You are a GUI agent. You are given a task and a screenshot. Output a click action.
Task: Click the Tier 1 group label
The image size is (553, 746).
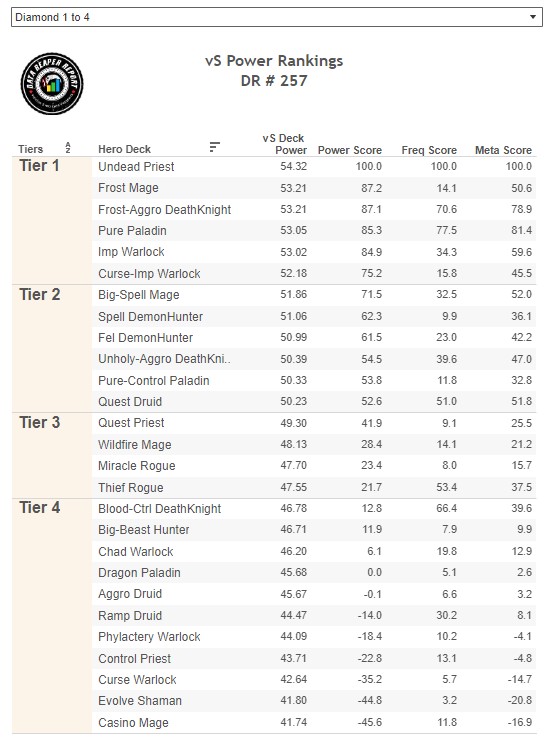coord(39,166)
